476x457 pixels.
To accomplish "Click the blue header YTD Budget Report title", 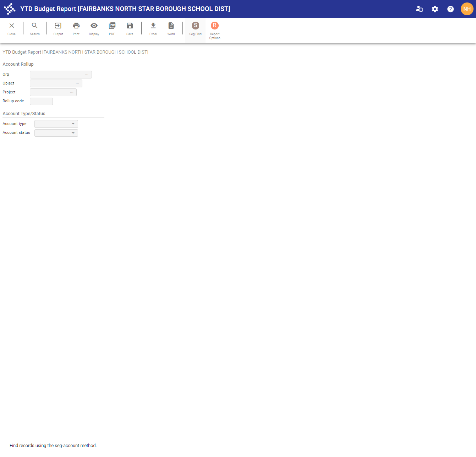I will (125, 9).
